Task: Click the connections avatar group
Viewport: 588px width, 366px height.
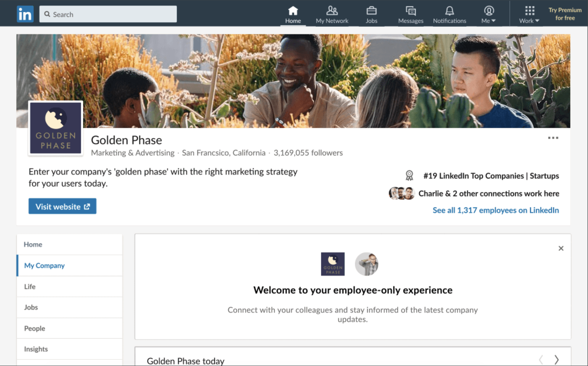Action: (x=401, y=193)
